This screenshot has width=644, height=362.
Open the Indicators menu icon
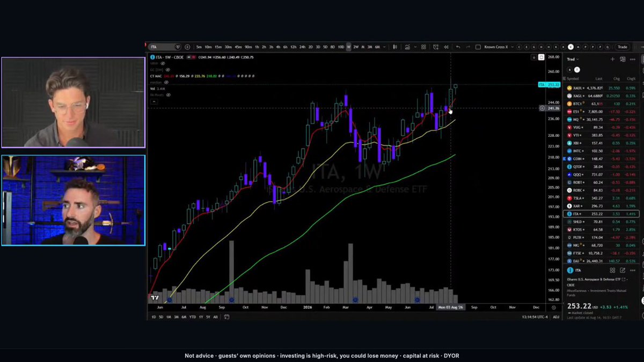point(407,47)
